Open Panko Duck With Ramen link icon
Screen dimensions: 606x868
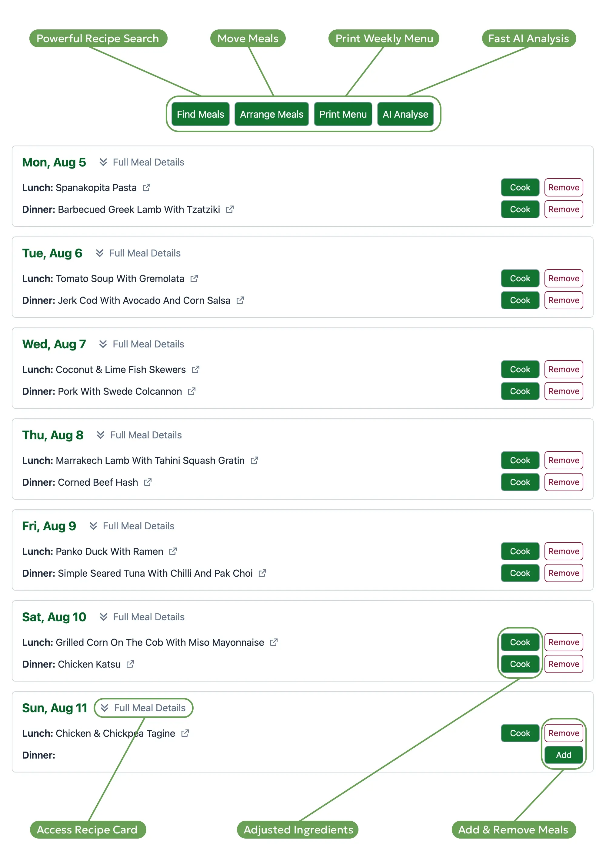pos(173,551)
